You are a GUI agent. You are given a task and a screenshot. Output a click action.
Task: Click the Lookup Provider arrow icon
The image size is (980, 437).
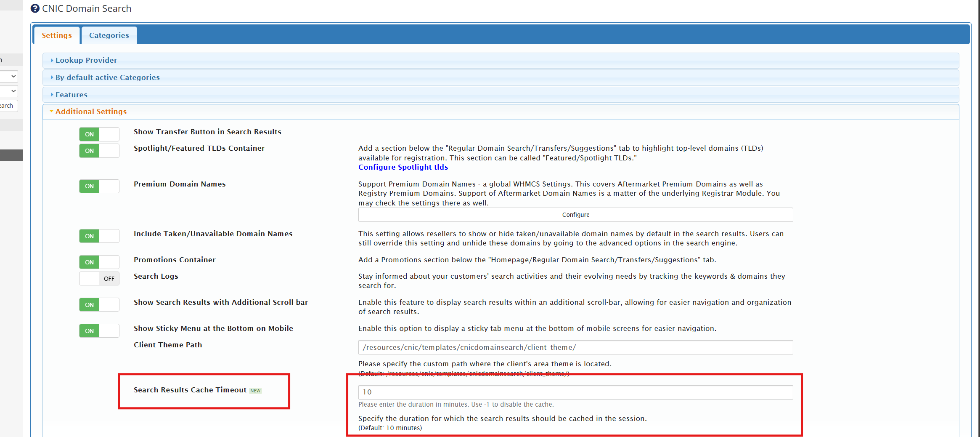point(52,60)
